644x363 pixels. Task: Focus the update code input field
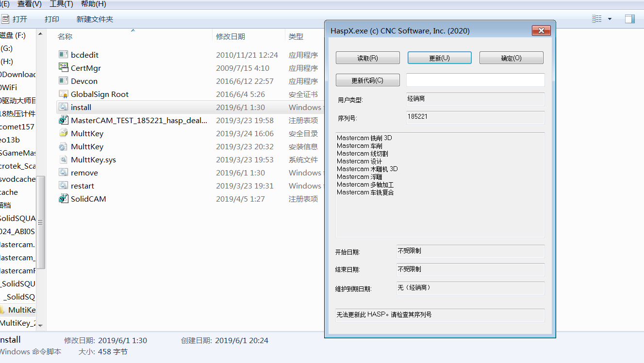click(x=476, y=80)
